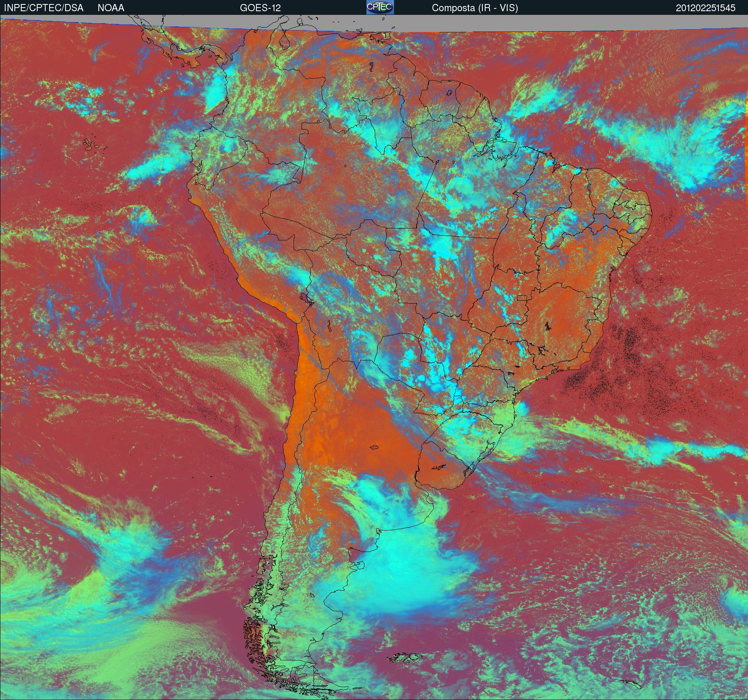The width and height of the screenshot is (748, 700).
Task: Click the CPTEC logo in the header
Action: 380,7
